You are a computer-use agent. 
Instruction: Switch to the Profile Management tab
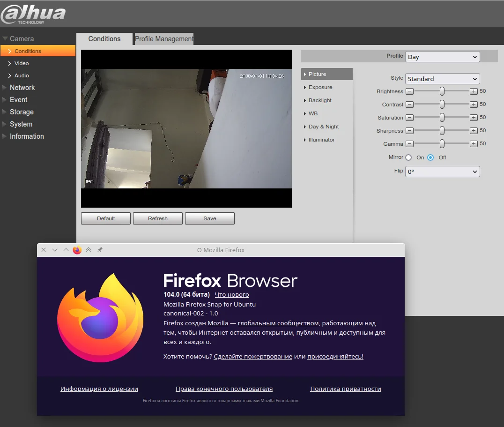tap(164, 39)
